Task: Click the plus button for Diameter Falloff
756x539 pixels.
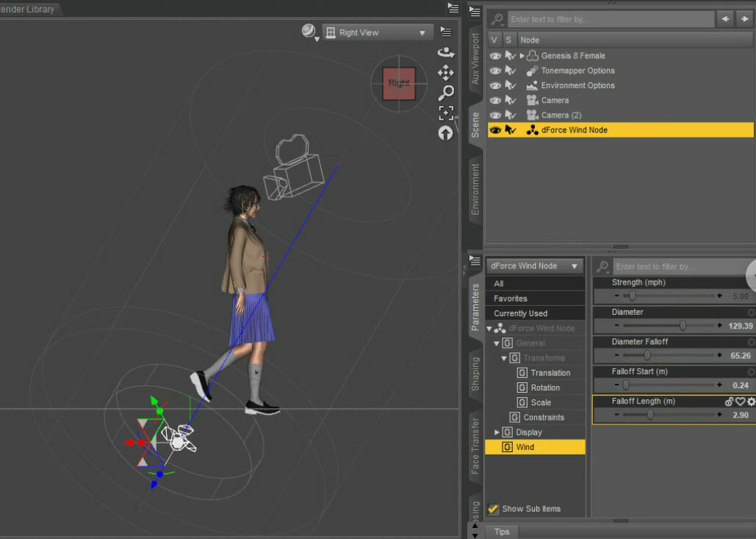Action: pos(719,356)
